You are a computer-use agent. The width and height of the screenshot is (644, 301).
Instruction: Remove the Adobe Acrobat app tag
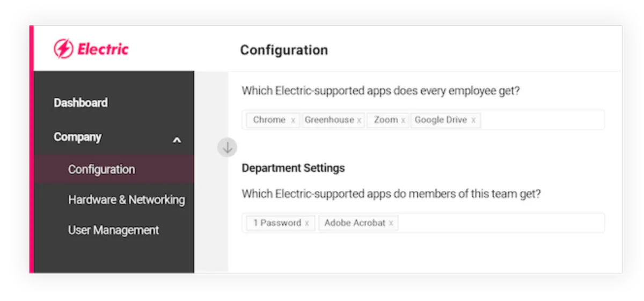pyautogui.click(x=391, y=223)
